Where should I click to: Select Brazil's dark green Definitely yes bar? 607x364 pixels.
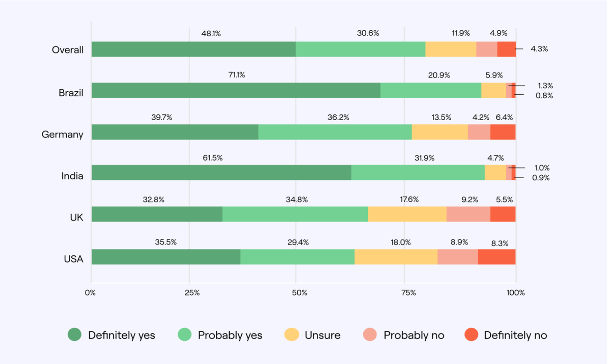click(236, 90)
